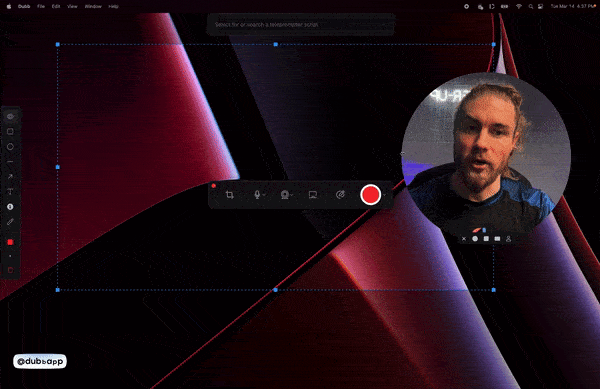Click top-left selection corner handle

pos(58,44)
